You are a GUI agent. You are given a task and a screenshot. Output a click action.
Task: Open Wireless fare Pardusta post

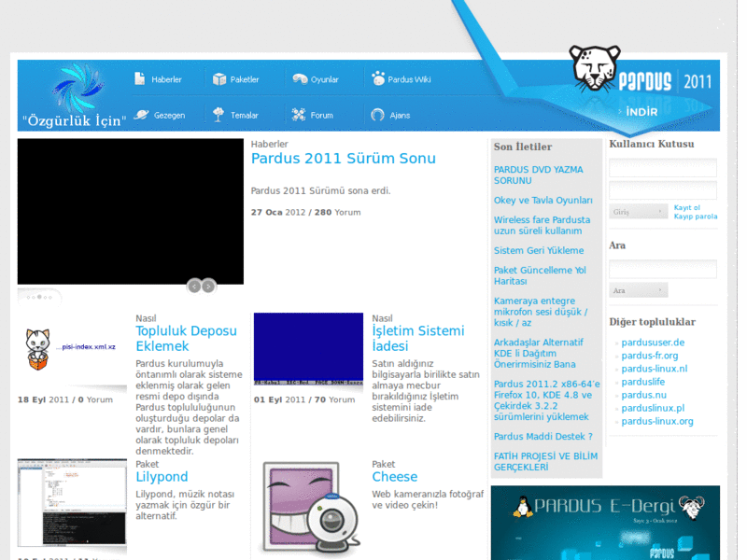point(542,225)
